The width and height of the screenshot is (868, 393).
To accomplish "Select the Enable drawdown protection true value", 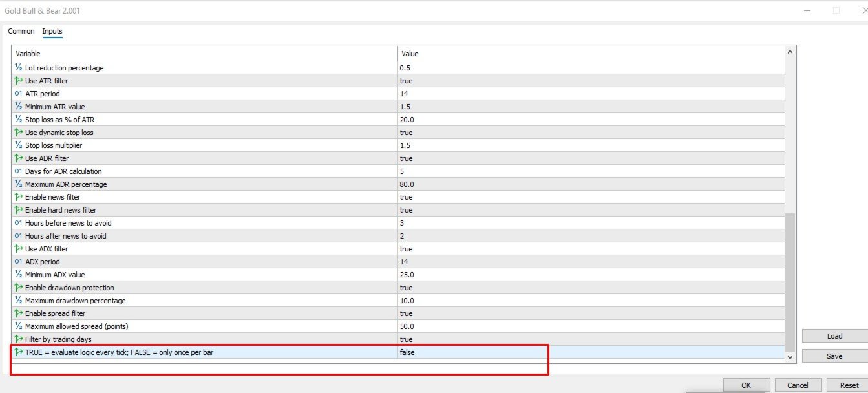I will 591,288.
